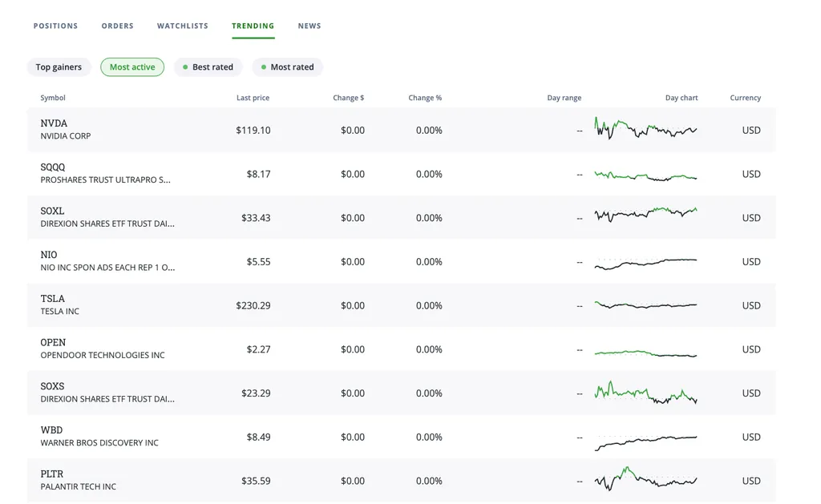Screen dimensions: 821x504
Task: Sort by Change % column header
Action: (x=425, y=98)
